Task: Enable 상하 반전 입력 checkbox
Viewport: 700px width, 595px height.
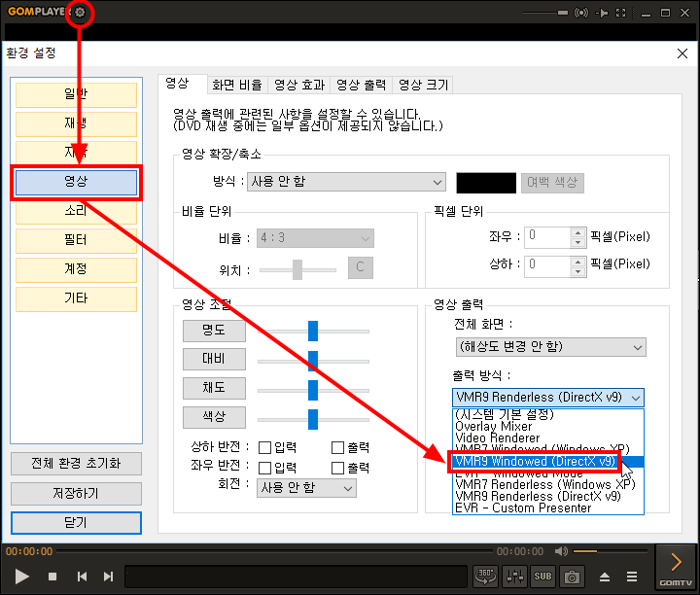Action: pyautogui.click(x=264, y=447)
